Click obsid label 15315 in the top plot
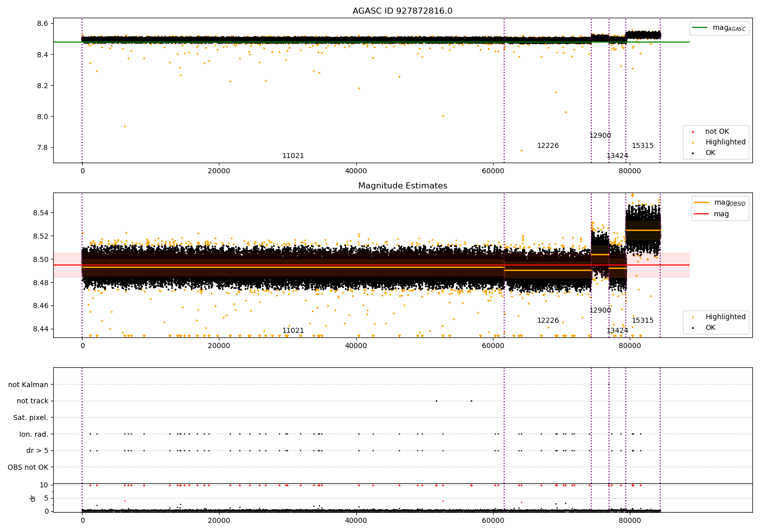760x532 pixels. click(x=642, y=146)
